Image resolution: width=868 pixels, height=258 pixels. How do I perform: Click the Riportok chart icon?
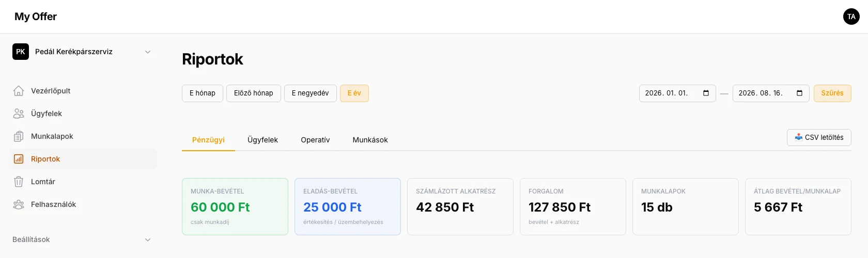point(19,159)
